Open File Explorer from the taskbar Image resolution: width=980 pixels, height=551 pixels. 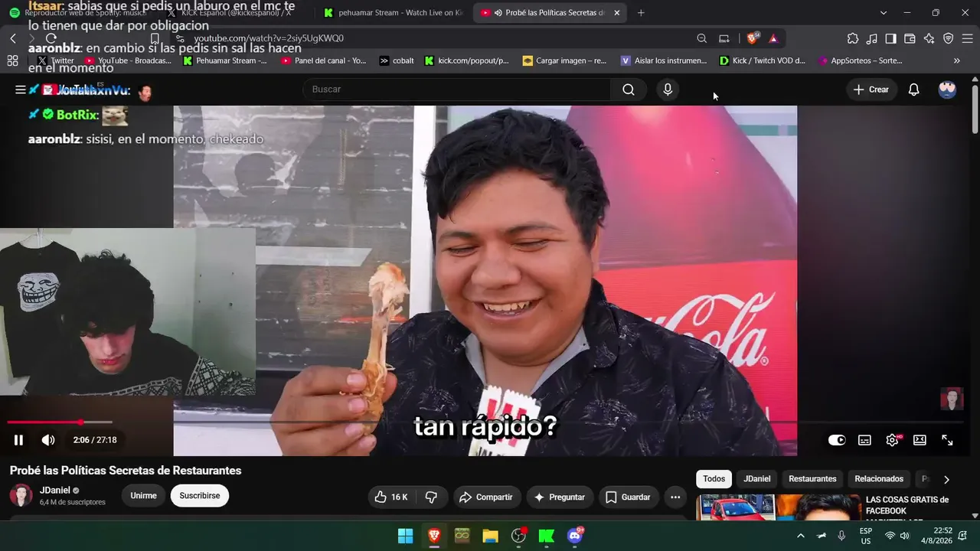click(x=490, y=536)
